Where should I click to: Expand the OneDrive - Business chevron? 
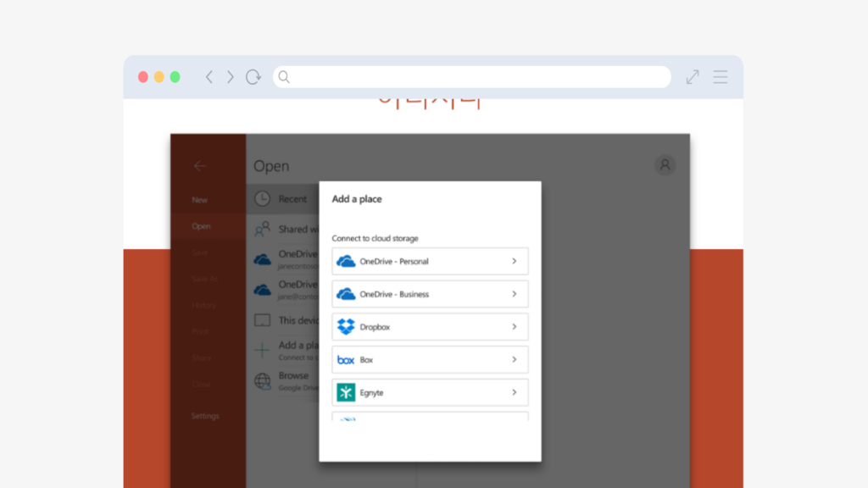click(515, 294)
